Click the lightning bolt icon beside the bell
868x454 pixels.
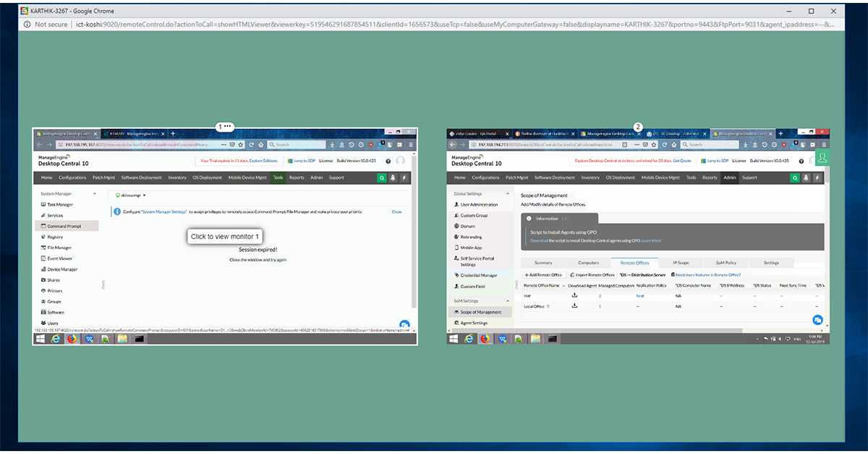[403, 177]
